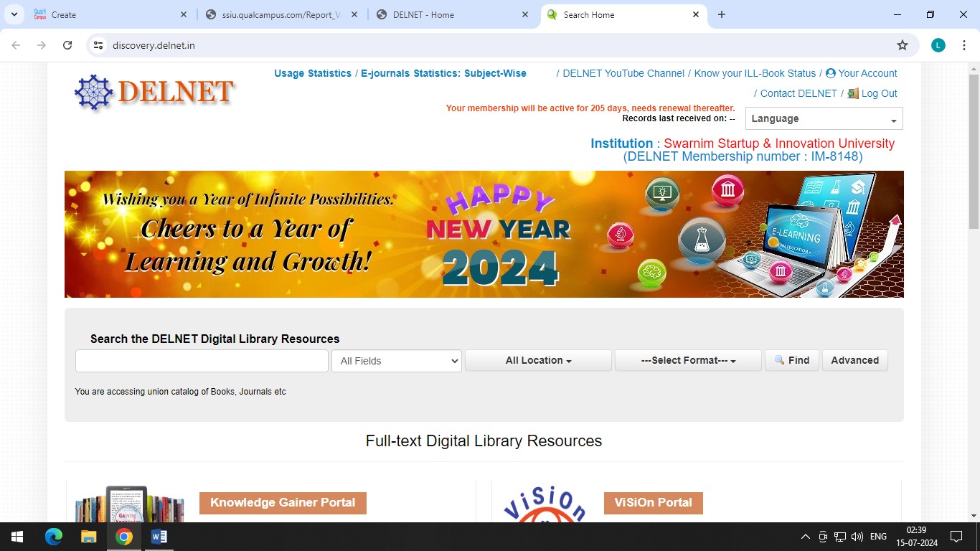980x551 pixels.
Task: Open Chrome three-dot menu
Action: point(963,45)
